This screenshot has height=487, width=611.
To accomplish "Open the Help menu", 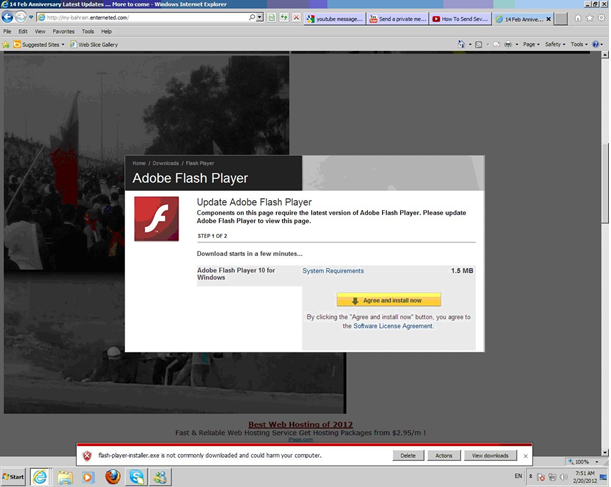I will tap(106, 32).
